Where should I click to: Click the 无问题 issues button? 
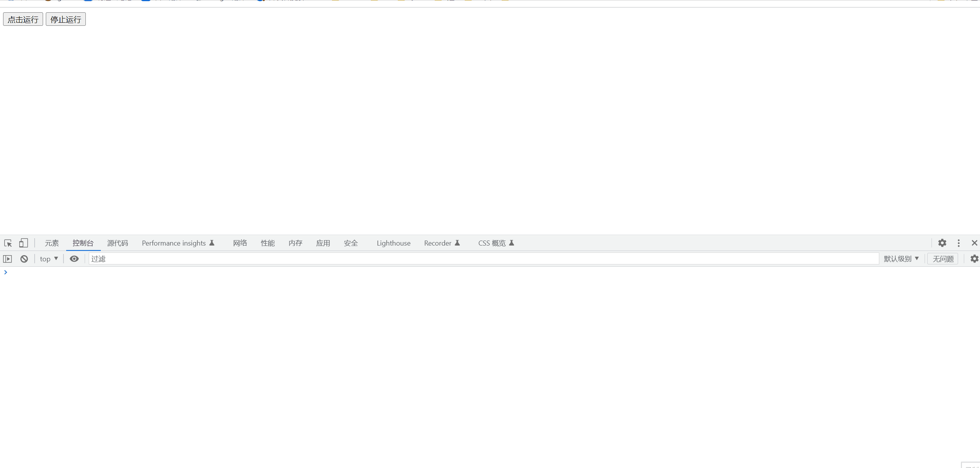(x=943, y=259)
